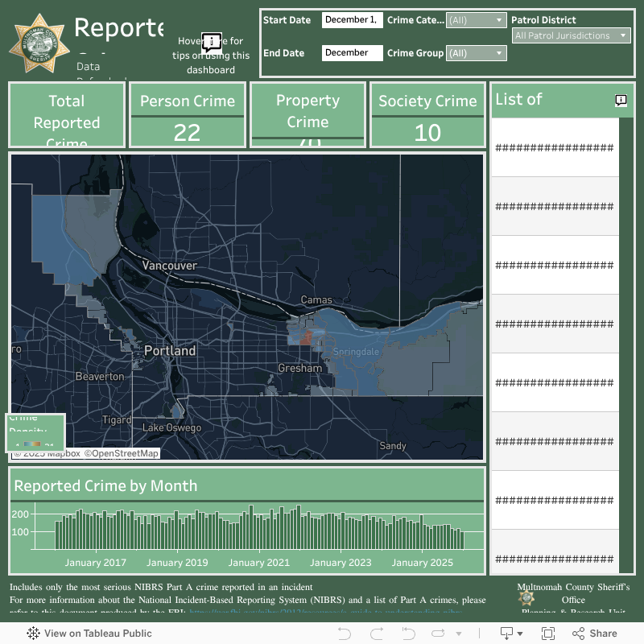This screenshot has width=644, height=644.
Task: Select the Society Crime tile
Action: click(427, 114)
